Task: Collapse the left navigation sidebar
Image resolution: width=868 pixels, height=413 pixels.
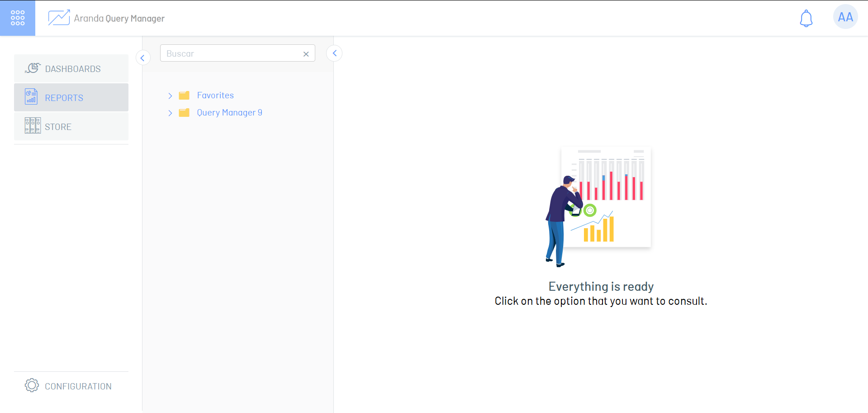Action: (143, 58)
